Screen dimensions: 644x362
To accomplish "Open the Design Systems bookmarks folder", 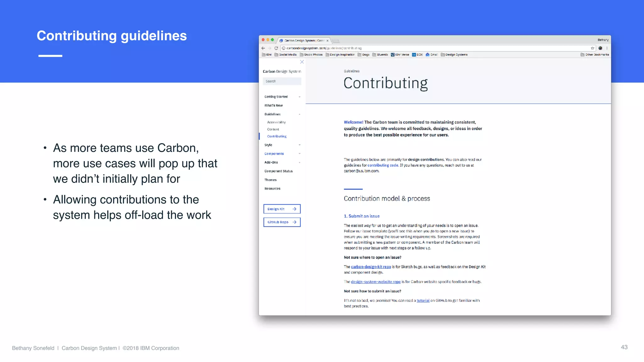I will [x=454, y=55].
